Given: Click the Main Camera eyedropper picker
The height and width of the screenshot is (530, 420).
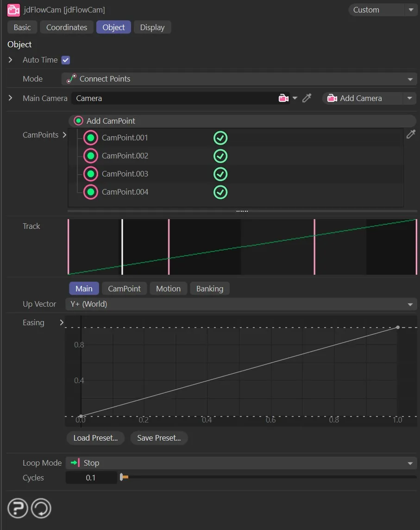Looking at the screenshot, I should (x=307, y=98).
